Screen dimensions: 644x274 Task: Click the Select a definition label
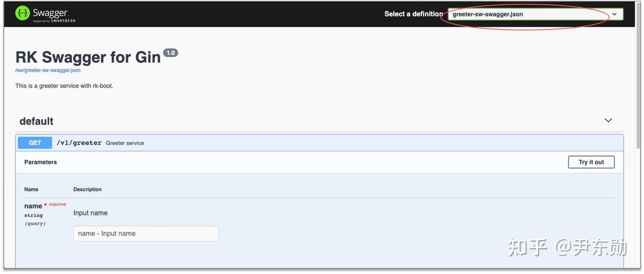(x=413, y=14)
